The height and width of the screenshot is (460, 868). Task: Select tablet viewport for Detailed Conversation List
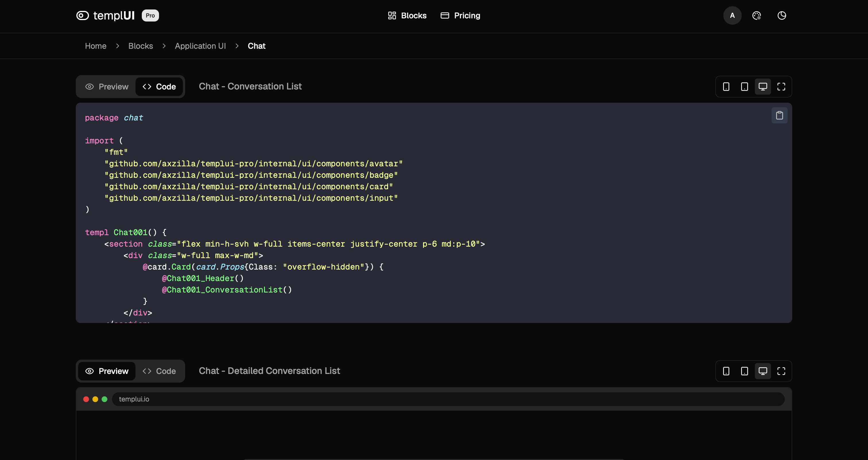pos(744,371)
